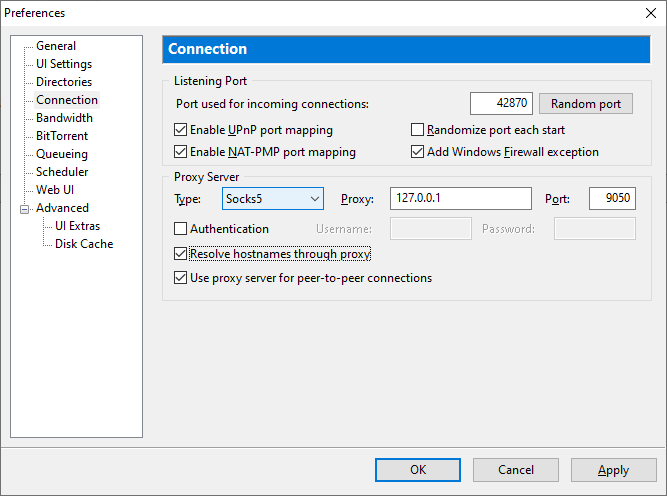The image size is (667, 496).
Task: Open Queueing preferences
Action: pos(62,154)
